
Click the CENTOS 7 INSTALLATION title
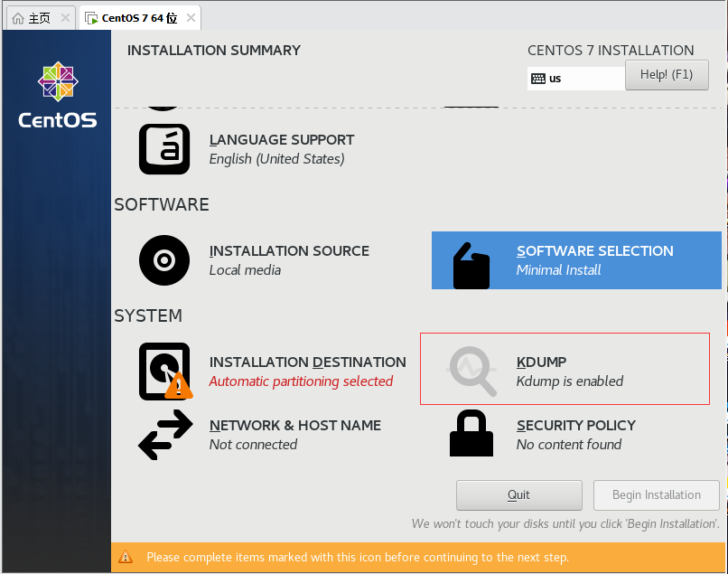tap(611, 51)
